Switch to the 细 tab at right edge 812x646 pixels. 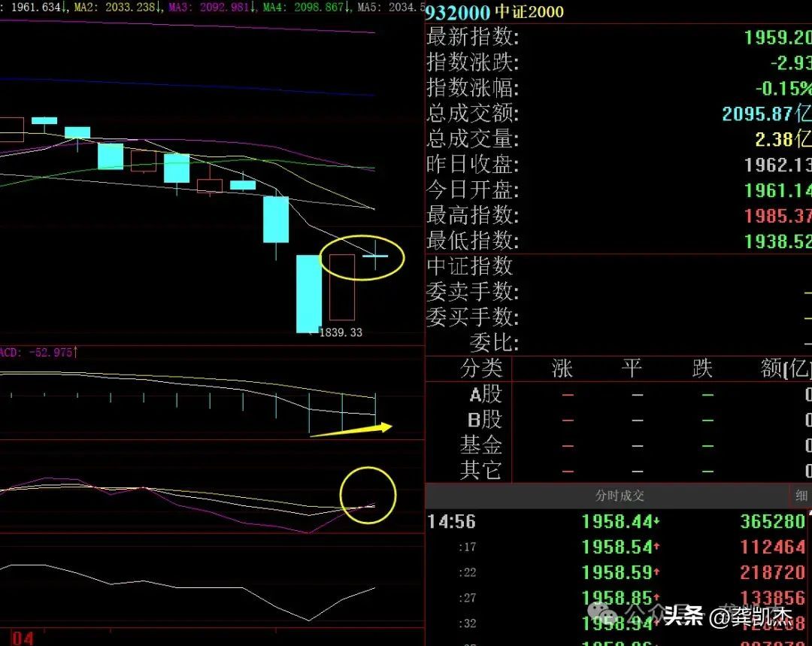pyautogui.click(x=801, y=496)
